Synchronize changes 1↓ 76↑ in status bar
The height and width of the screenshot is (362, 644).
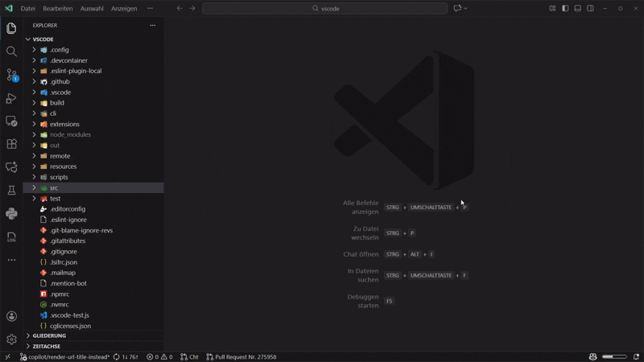126,356
